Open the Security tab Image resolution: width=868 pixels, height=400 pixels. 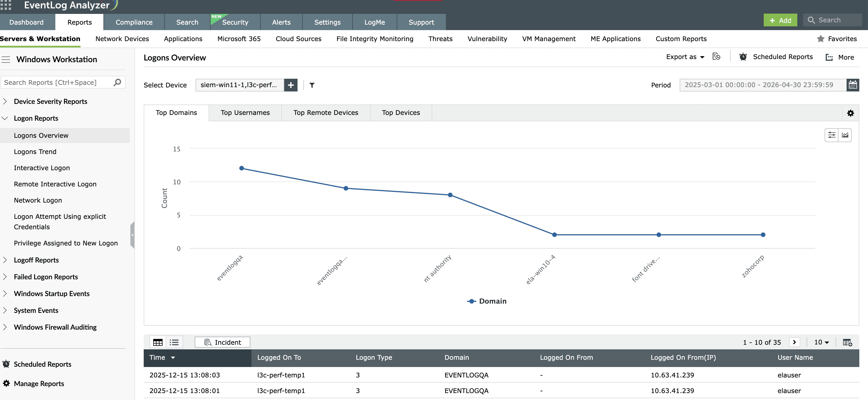pyautogui.click(x=235, y=22)
